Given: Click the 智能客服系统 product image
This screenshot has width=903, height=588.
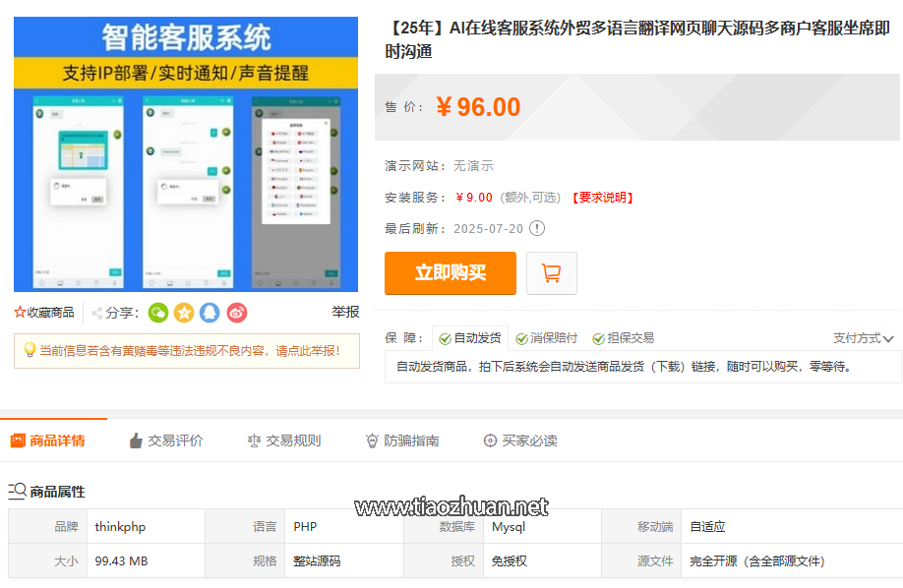Looking at the screenshot, I should 186,154.
